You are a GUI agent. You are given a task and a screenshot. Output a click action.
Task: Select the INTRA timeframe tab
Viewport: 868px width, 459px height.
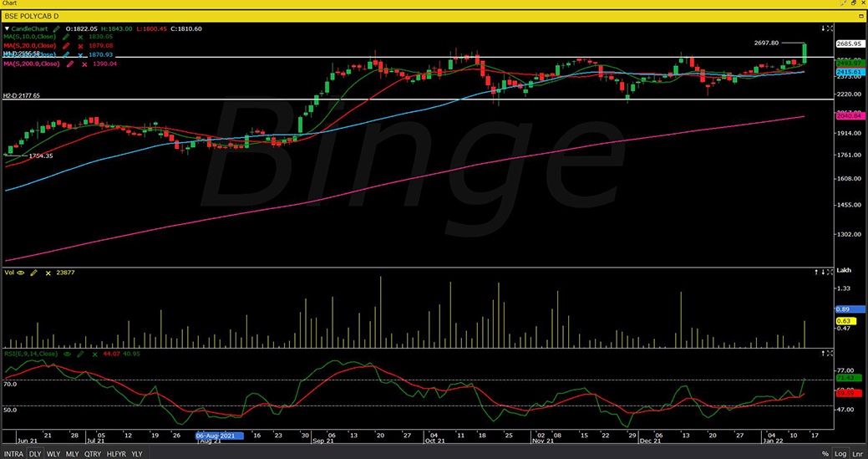[x=14, y=453]
